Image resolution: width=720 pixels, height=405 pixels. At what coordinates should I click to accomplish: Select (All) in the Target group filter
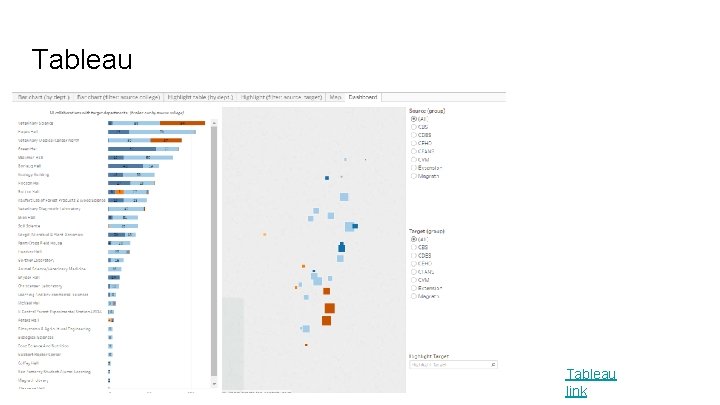coord(412,241)
